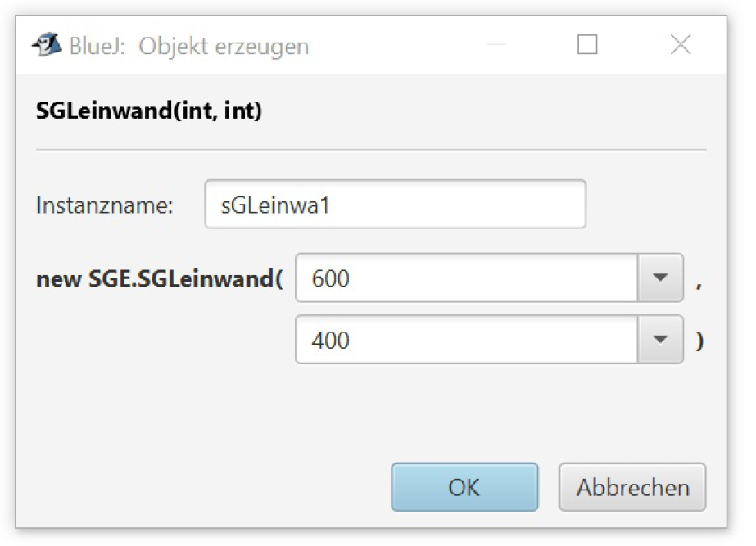Close the Objekt erzeugen dialog with X
756x546 pixels.
coord(681,44)
